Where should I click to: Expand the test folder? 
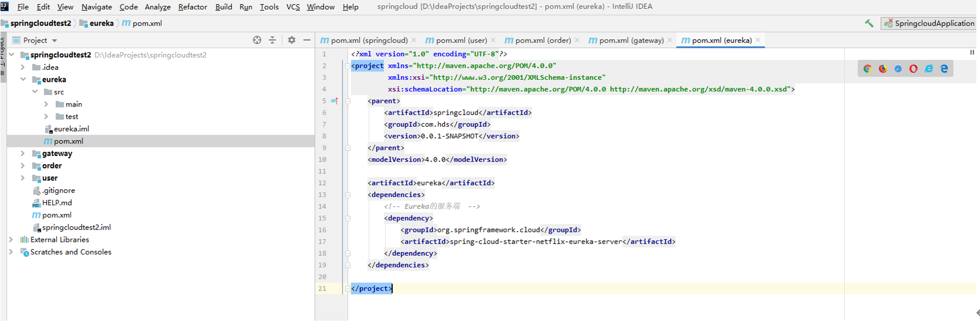coord(46,116)
